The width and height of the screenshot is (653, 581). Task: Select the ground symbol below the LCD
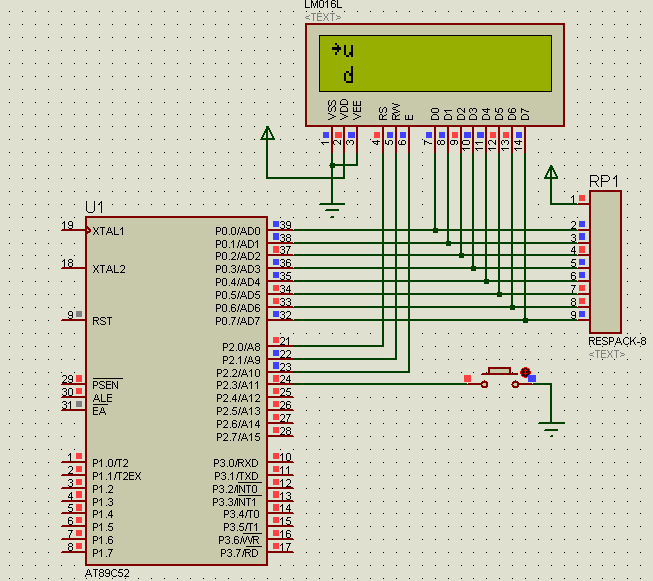click(x=331, y=210)
